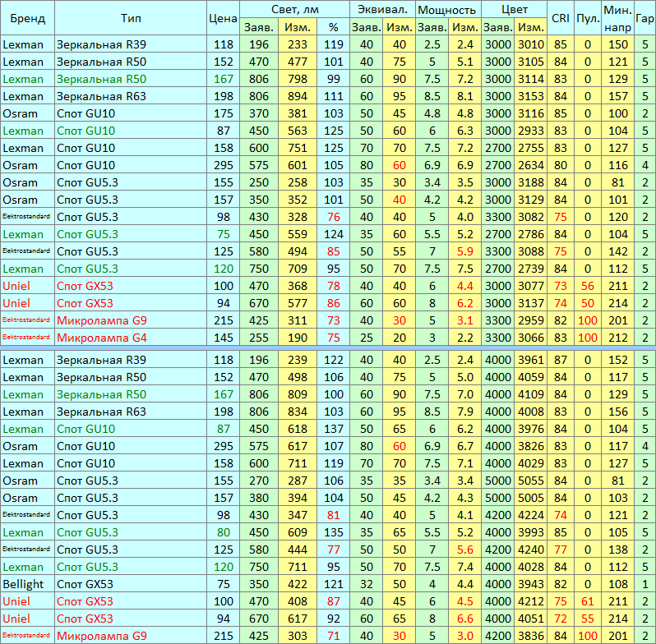Click measured light value 190
The width and height of the screenshot is (656, 644).
point(298,338)
